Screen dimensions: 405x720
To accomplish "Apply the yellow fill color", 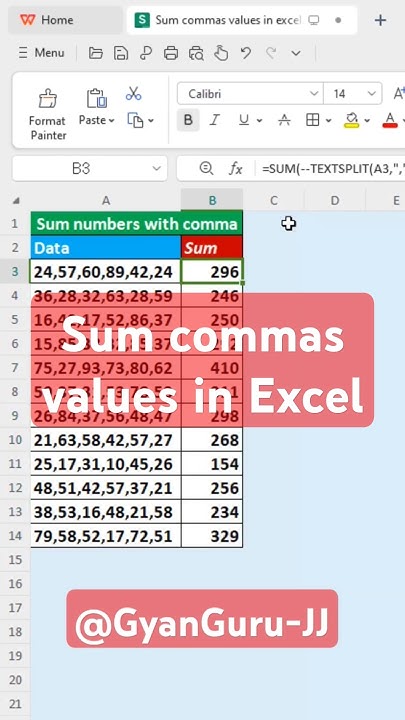I will (x=352, y=120).
